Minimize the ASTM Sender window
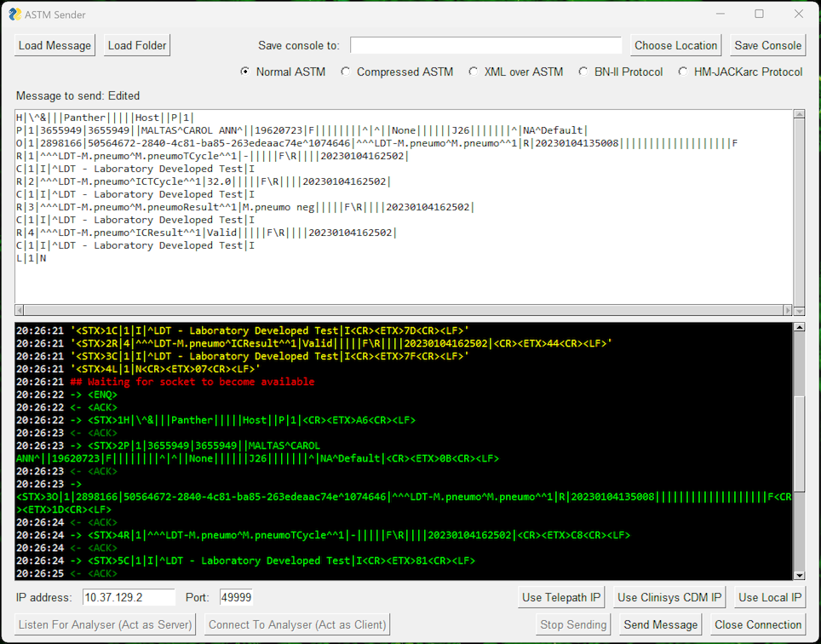 click(721, 14)
